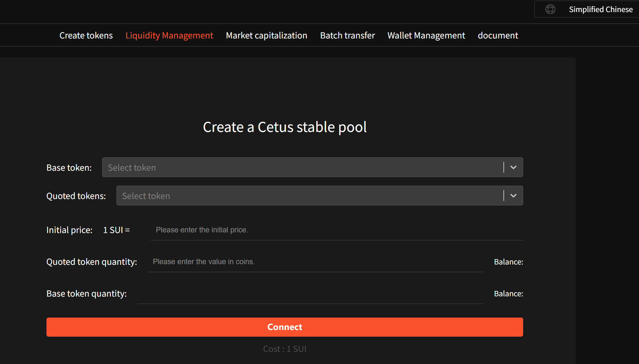Open the Base token dropdown chevron
639x364 pixels.
(x=513, y=167)
